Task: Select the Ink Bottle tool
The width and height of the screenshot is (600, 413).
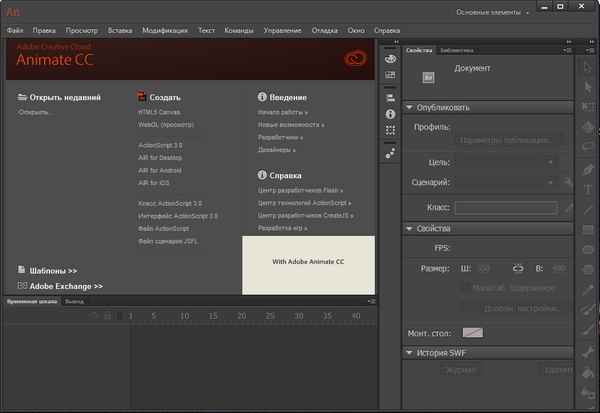Action: click(x=588, y=392)
